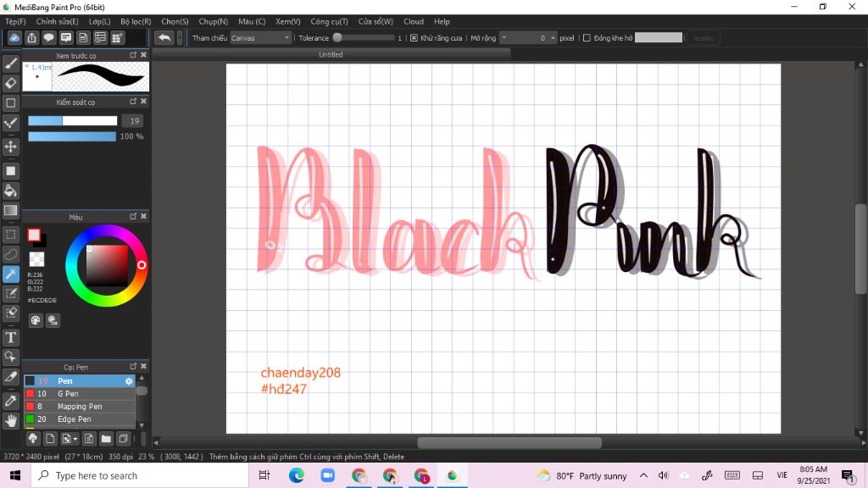Click the duplicate brush icon
Image resolution: width=868 pixels, height=488 pixels.
point(124,439)
